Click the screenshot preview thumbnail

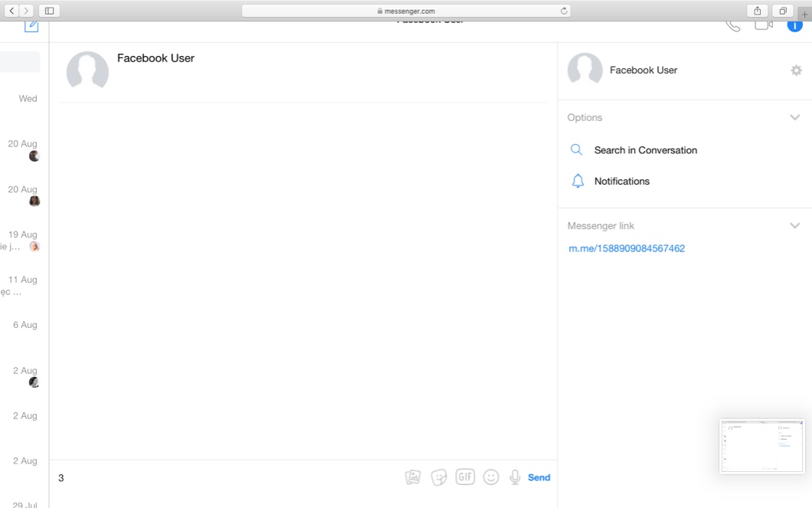pos(761,446)
